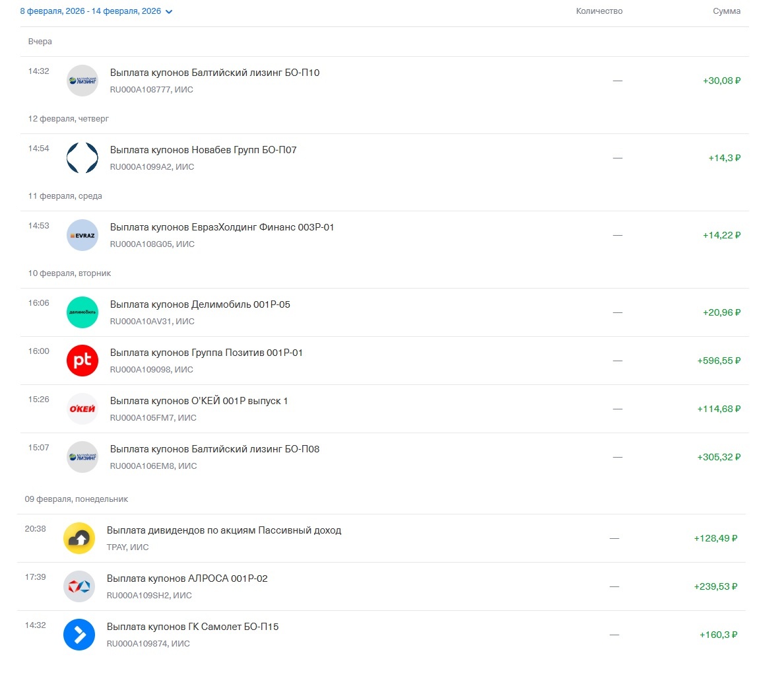Open the date range dropdown chevron
This screenshot has height=700, width=784.
(x=169, y=11)
